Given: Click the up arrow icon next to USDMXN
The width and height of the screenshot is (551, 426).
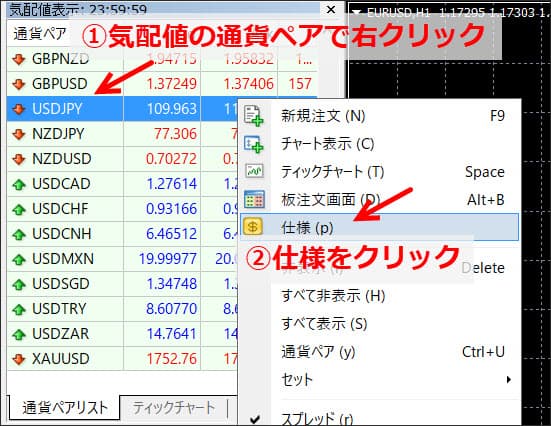Looking at the screenshot, I should 19,259.
